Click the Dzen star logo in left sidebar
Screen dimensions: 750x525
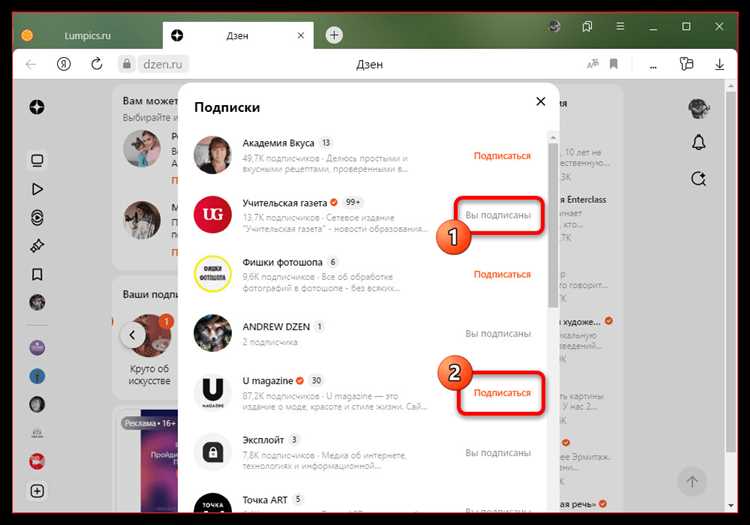pos(37,107)
